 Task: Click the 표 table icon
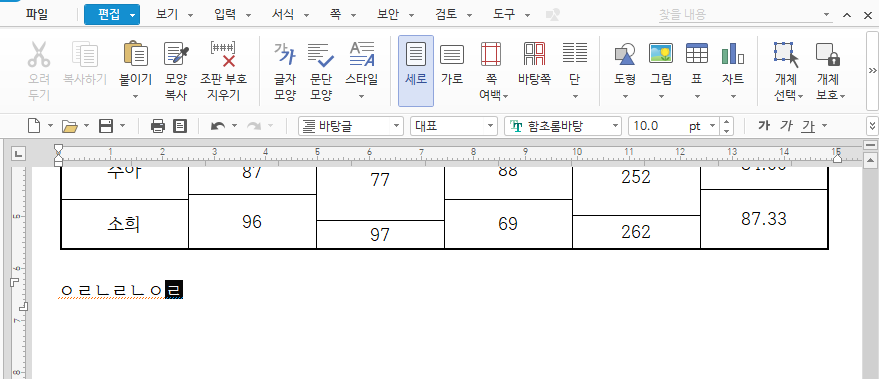point(697,55)
